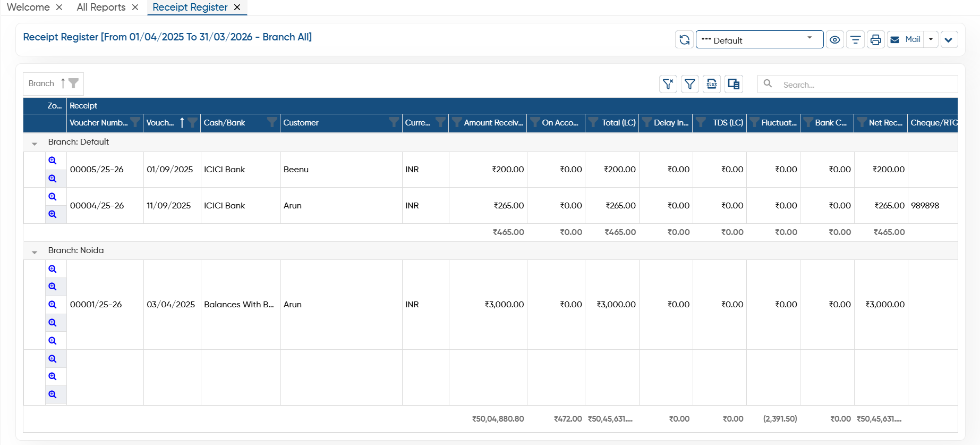
Task: Filter the Delay In column
Action: coord(646,122)
